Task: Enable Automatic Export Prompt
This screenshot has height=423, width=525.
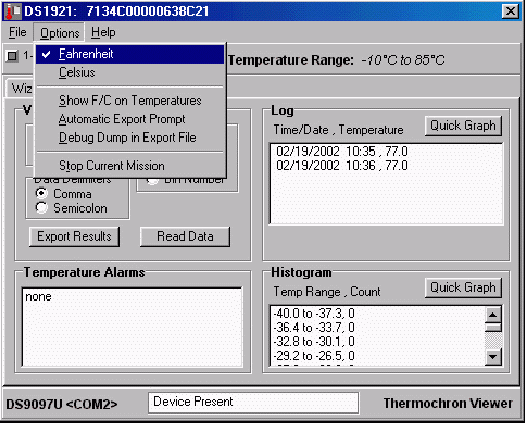Action: tap(130, 119)
